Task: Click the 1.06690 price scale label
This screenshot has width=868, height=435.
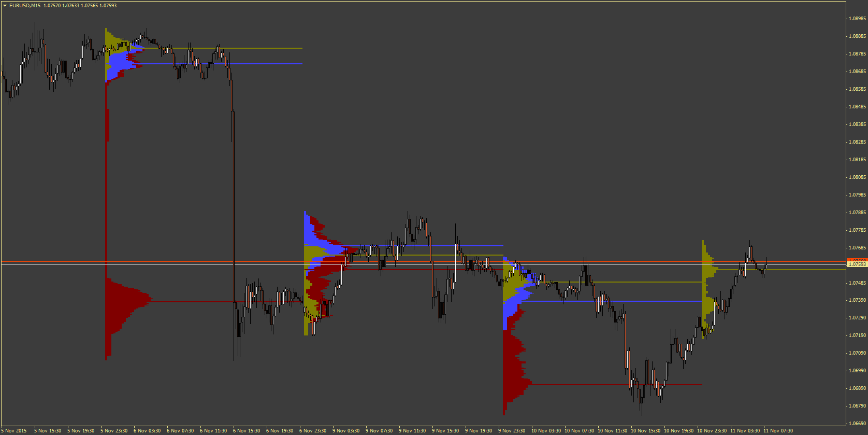Action: 857,424
